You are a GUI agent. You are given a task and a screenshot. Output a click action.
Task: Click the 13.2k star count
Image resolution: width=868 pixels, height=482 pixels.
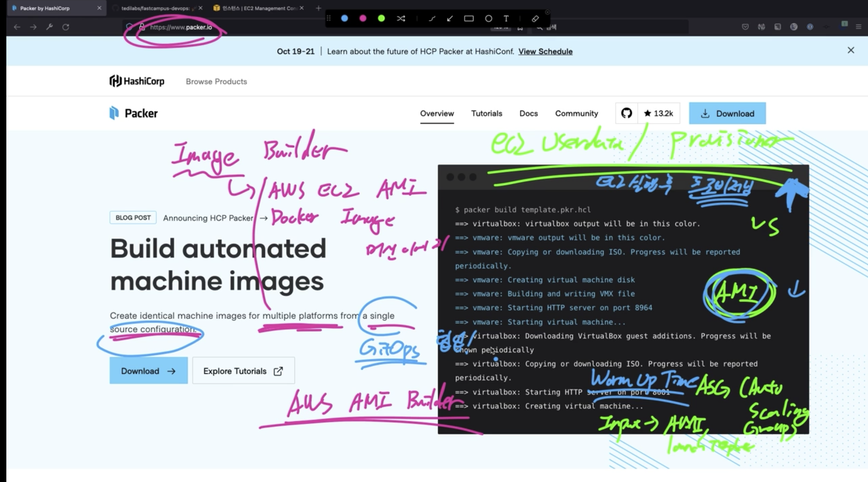tap(658, 113)
